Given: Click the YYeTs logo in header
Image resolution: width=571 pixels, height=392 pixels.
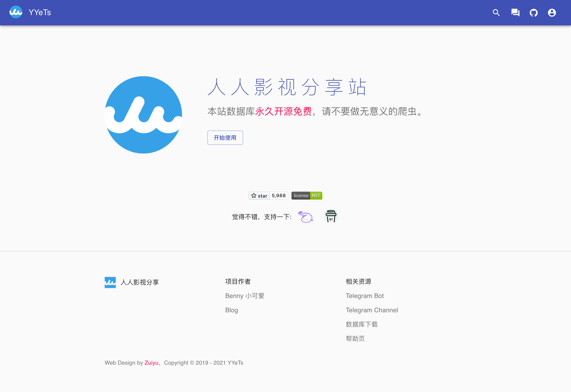Looking at the screenshot, I should click(16, 12).
